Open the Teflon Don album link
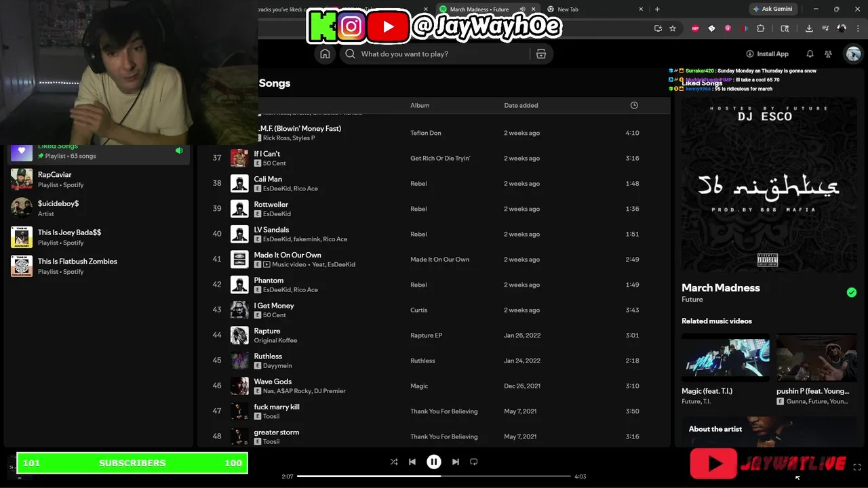 (426, 134)
